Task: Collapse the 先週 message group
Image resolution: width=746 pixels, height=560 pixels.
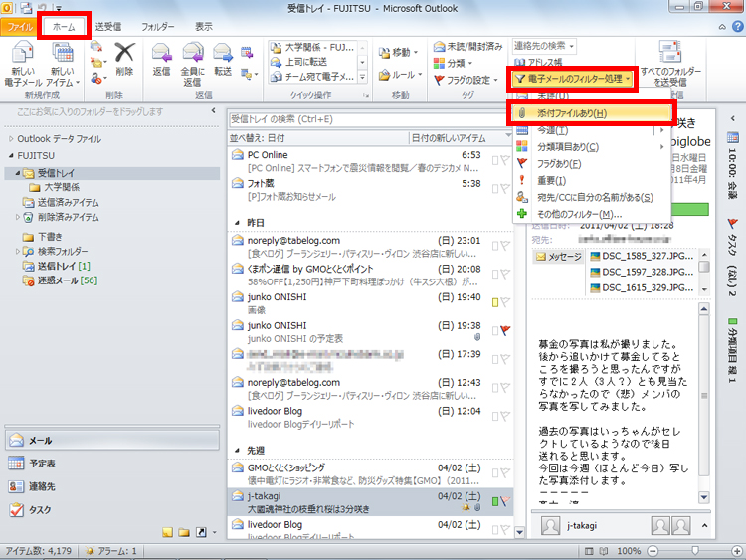Action: tap(237, 451)
